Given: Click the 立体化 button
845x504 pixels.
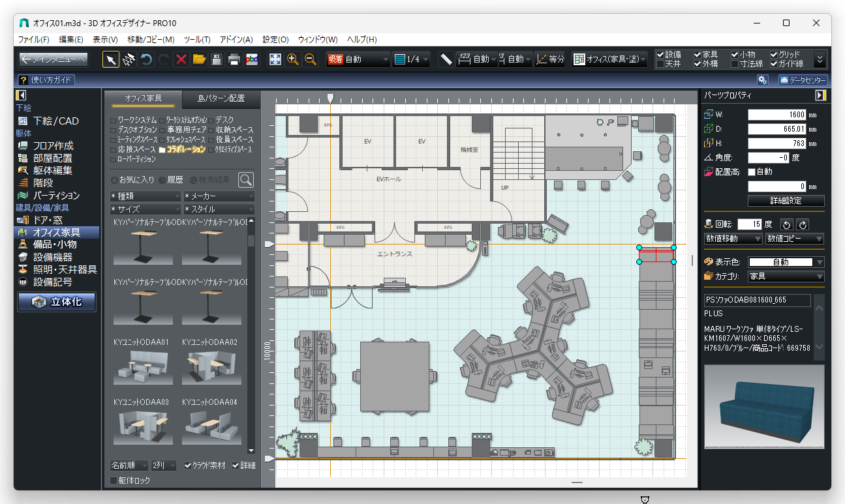Looking at the screenshot, I should [57, 302].
